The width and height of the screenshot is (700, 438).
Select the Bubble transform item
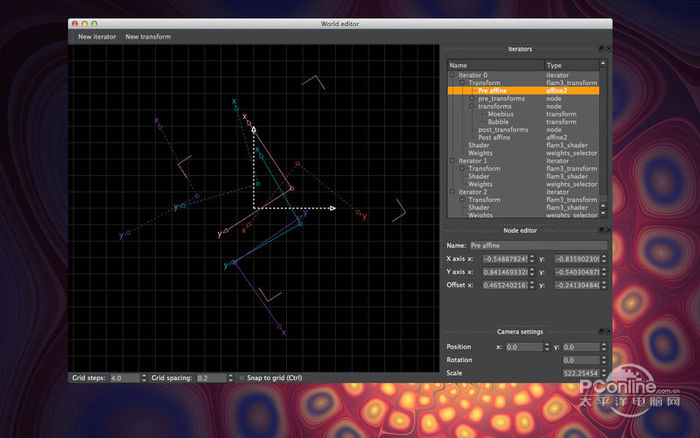498,122
